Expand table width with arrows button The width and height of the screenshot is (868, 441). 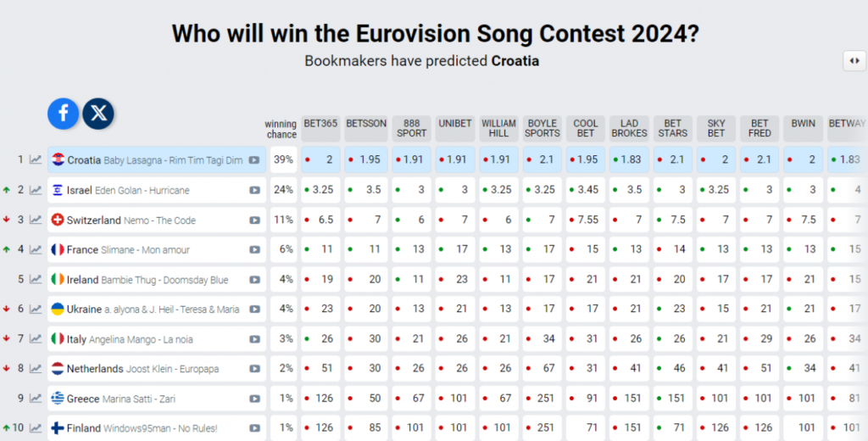coord(854,60)
